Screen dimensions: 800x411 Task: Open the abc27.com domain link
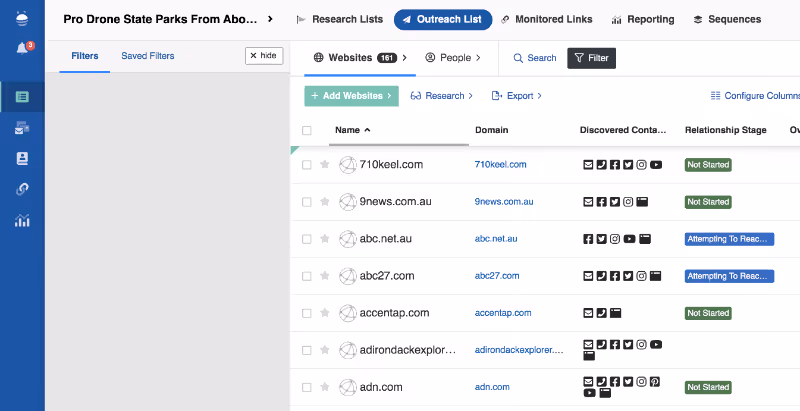(496, 276)
